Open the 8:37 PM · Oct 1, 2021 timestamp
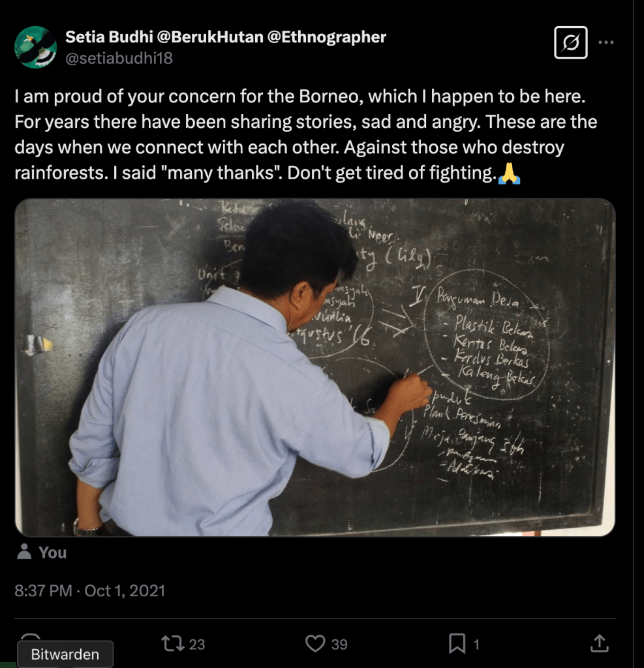This screenshot has height=668, width=644. 90,591
